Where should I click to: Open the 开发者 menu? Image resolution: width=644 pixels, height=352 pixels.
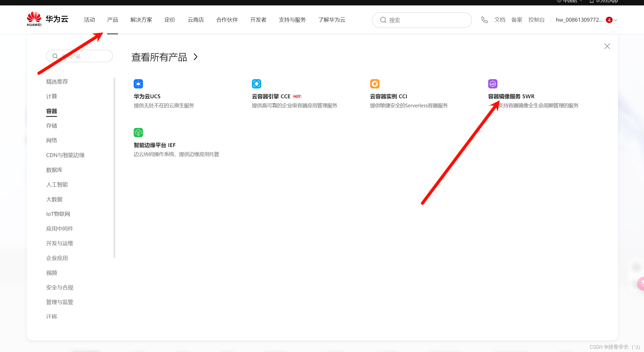coord(258,20)
